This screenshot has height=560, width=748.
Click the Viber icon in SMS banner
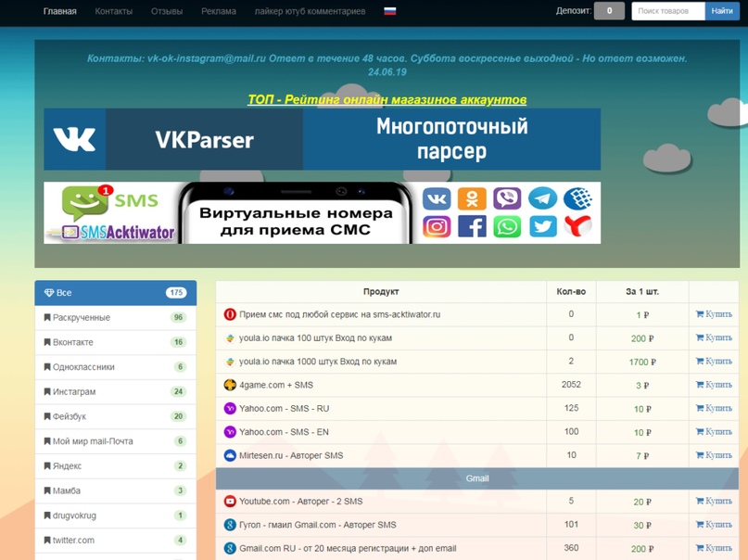[507, 198]
